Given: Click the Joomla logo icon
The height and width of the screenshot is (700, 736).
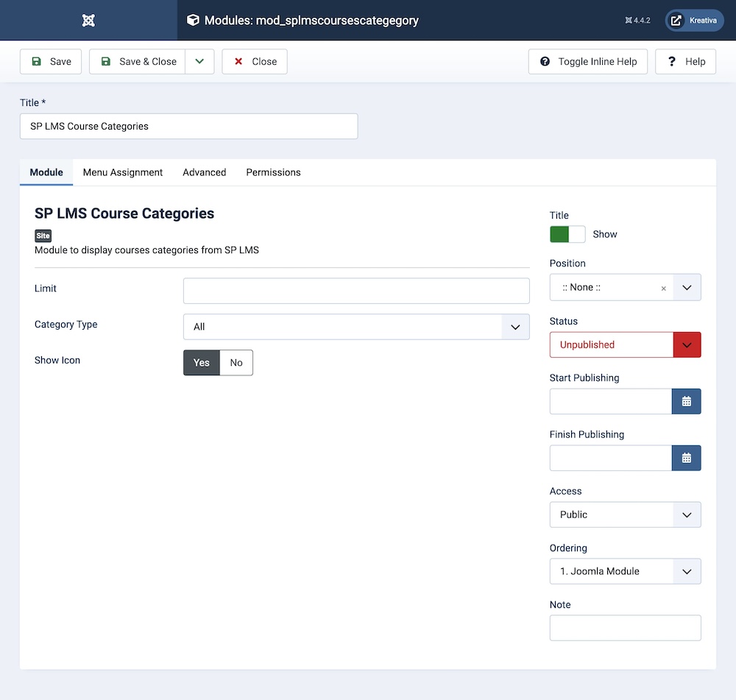Looking at the screenshot, I should 88,21.
